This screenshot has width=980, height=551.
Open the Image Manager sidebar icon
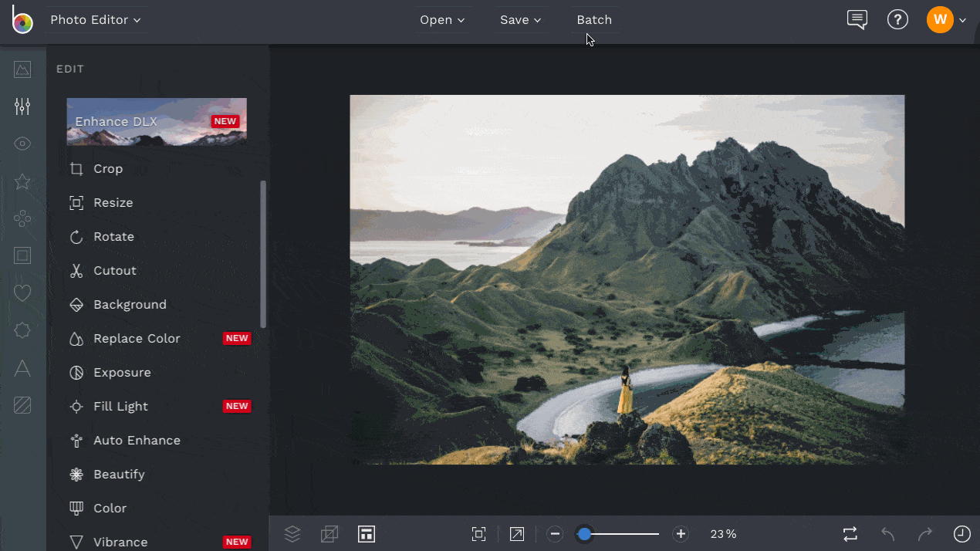(x=22, y=69)
